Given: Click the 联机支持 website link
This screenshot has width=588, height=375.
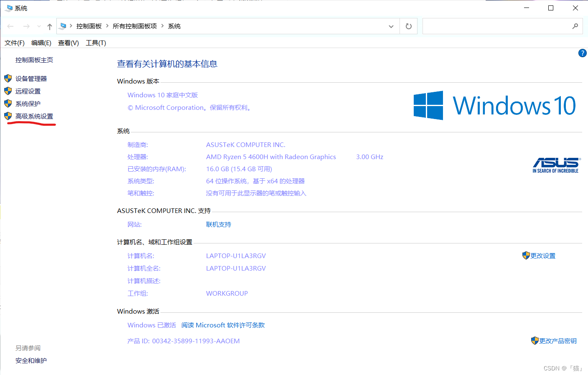Looking at the screenshot, I should point(219,225).
